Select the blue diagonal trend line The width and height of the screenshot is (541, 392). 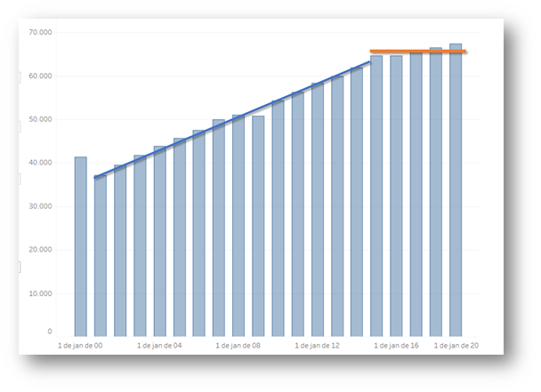(x=231, y=119)
